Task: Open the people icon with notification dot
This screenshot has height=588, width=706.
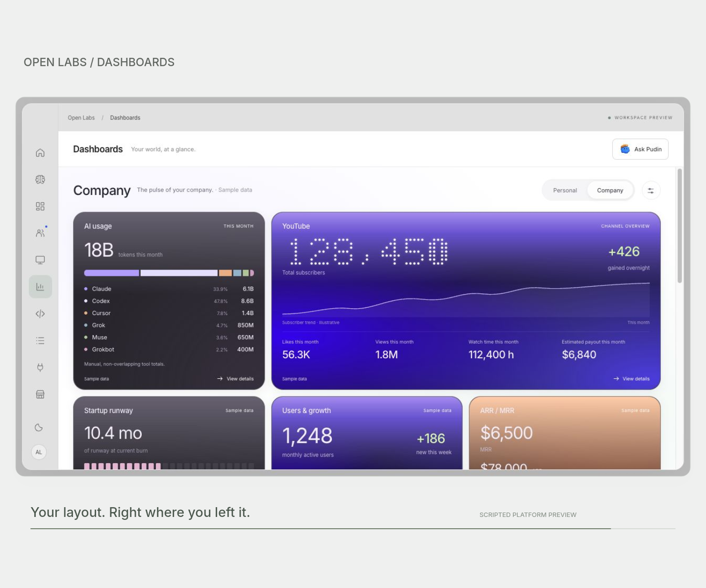Action: tap(40, 233)
